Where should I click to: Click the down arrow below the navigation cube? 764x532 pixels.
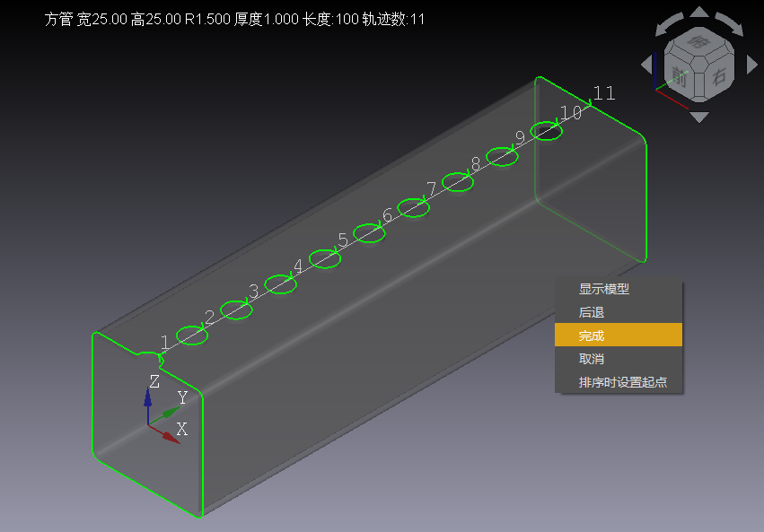click(699, 117)
